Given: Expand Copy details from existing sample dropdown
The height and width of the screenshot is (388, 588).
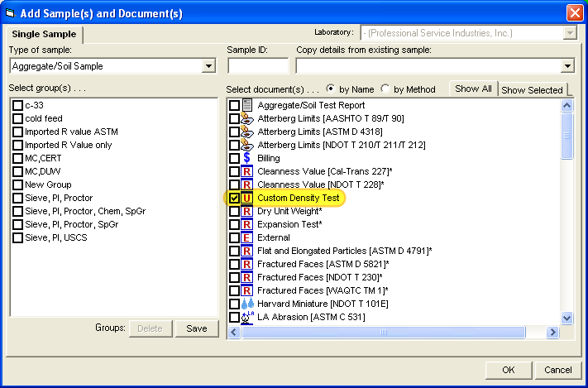Looking at the screenshot, I should click(567, 66).
